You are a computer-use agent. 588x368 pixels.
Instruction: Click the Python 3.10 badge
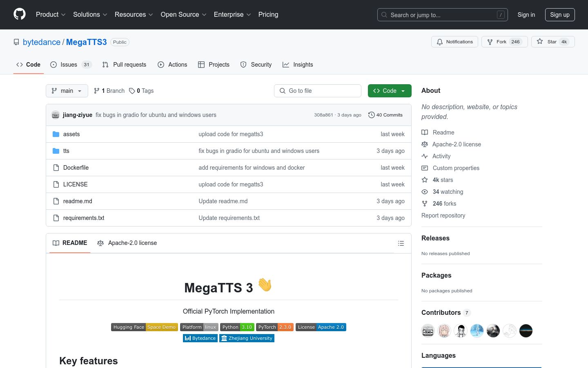(237, 327)
